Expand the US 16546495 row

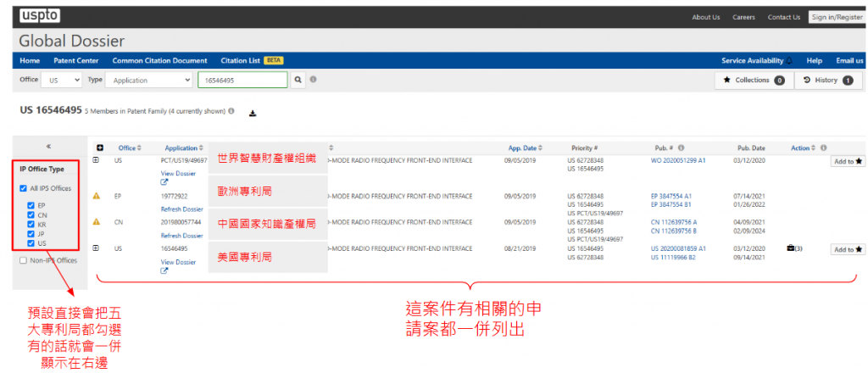95,248
